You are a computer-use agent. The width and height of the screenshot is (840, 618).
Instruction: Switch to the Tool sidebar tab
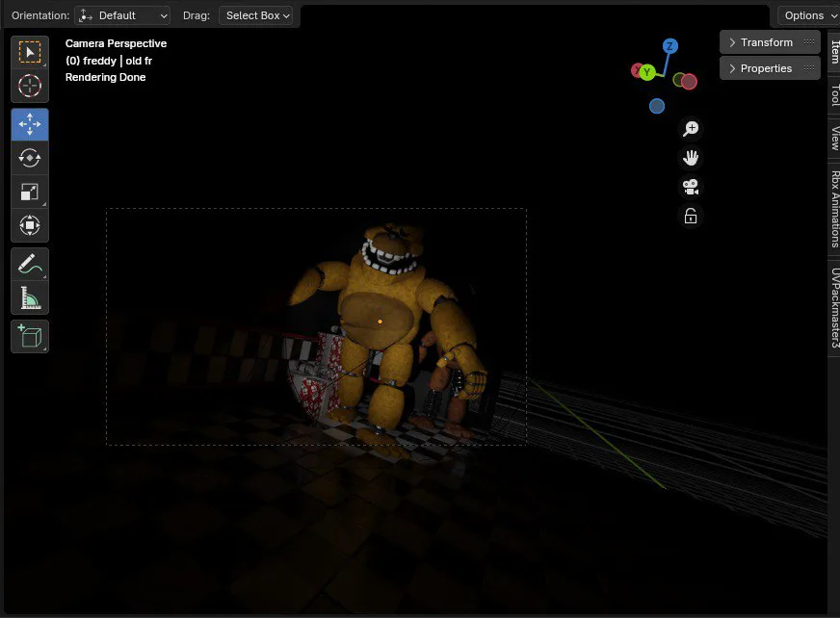834,94
